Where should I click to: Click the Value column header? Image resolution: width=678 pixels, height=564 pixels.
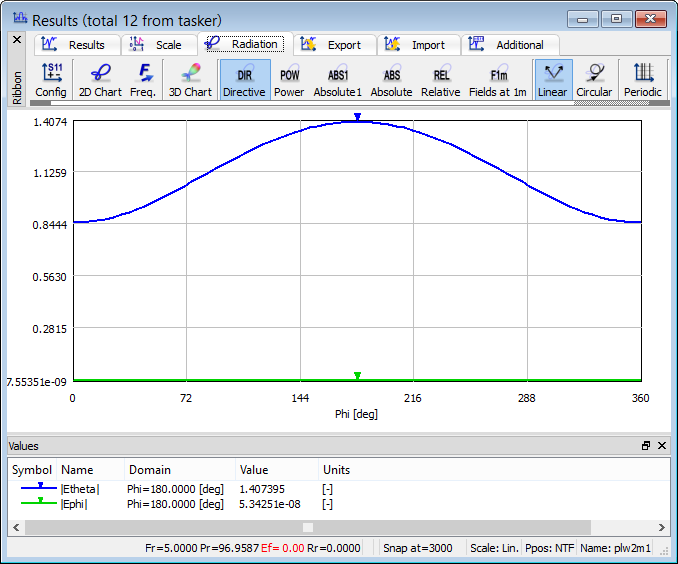(x=277, y=470)
